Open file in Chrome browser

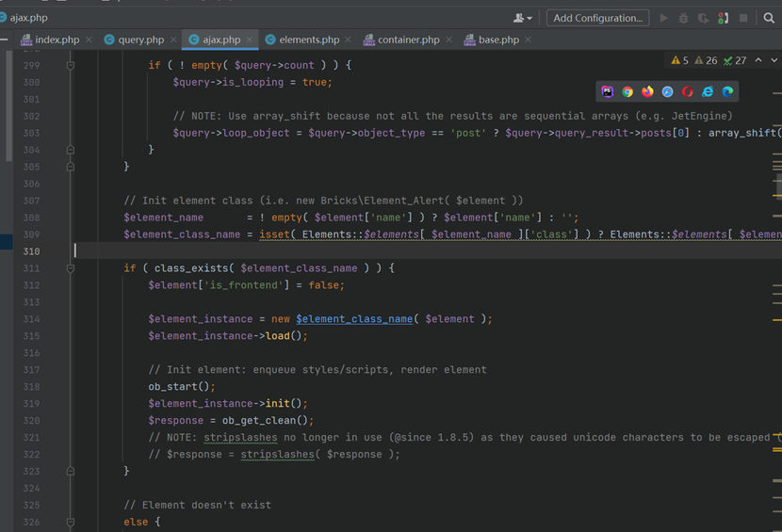(x=627, y=91)
